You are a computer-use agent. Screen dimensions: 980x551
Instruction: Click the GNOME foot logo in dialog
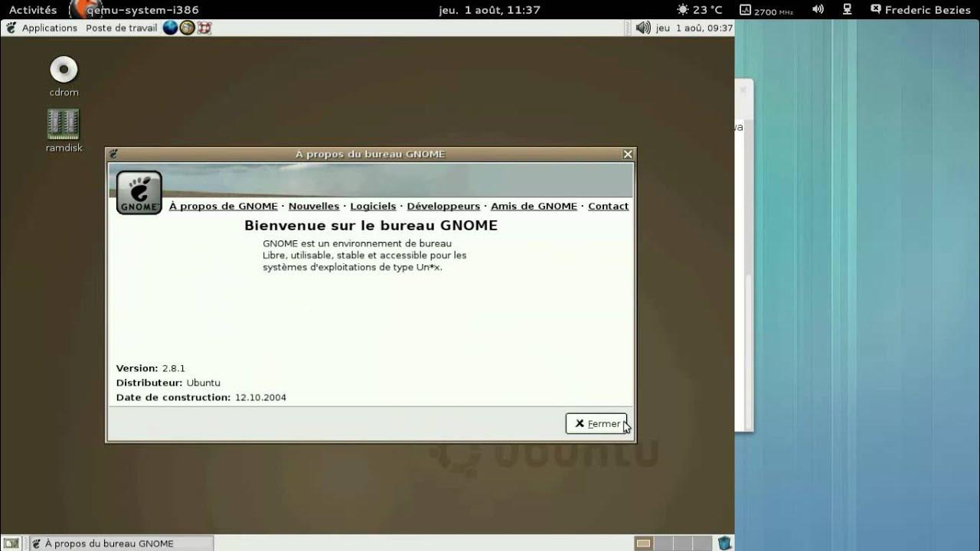139,192
